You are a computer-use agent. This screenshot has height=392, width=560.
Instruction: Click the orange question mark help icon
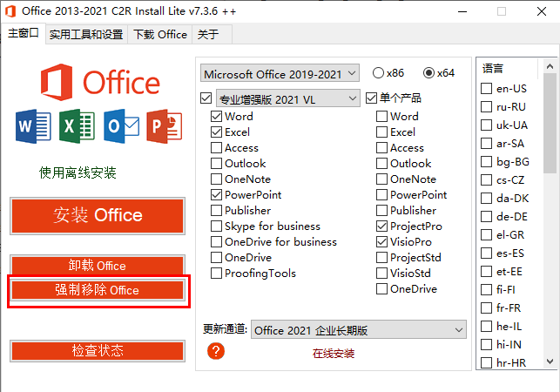coord(217,351)
